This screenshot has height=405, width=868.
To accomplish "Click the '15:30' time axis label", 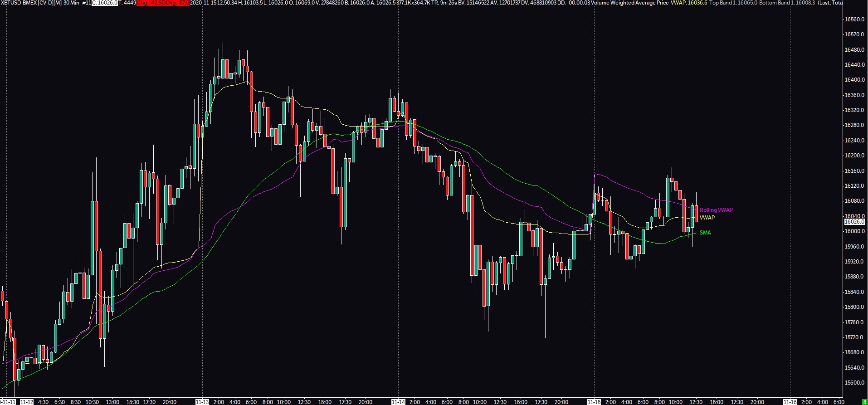I will (x=133, y=402).
